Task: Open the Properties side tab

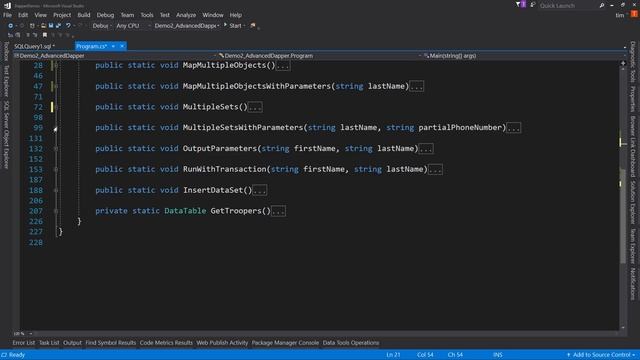Action: tap(633, 99)
